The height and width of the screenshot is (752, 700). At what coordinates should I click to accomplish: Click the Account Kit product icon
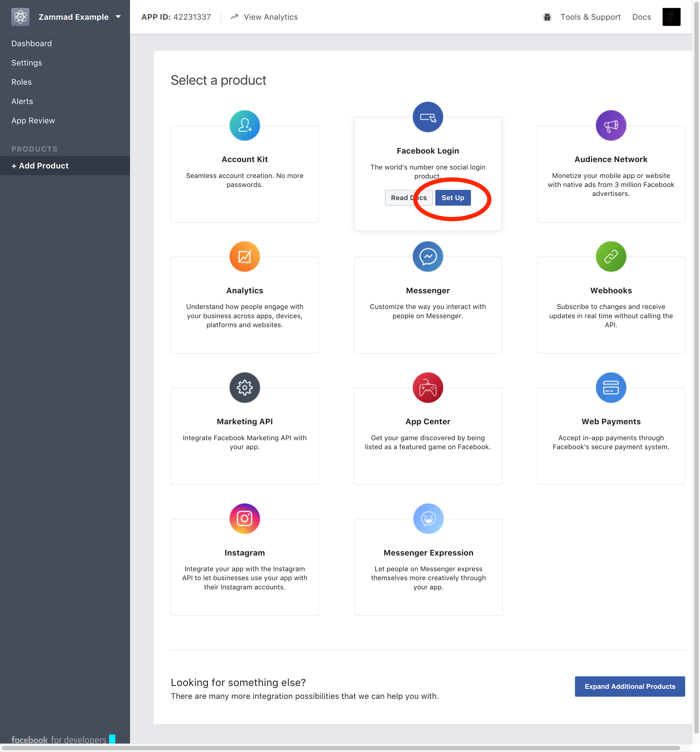pos(245,125)
